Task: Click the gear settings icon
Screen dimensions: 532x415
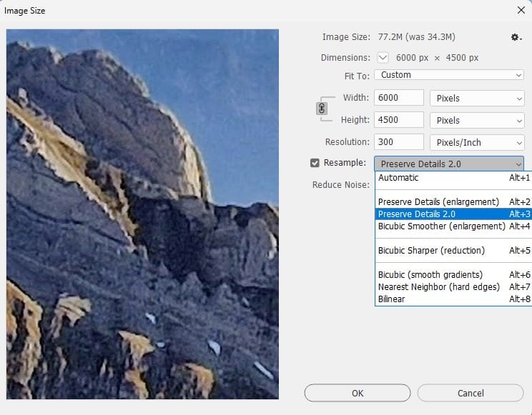Action: coord(515,38)
